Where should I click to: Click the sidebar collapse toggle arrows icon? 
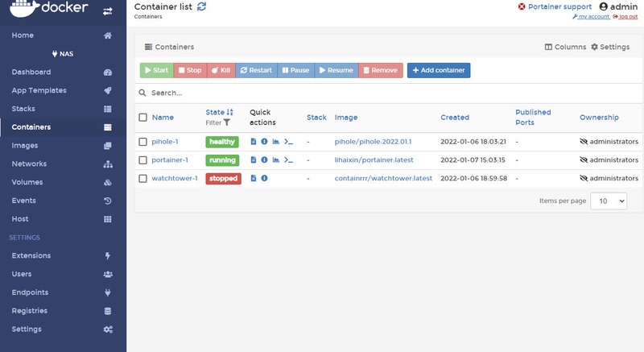click(x=108, y=11)
